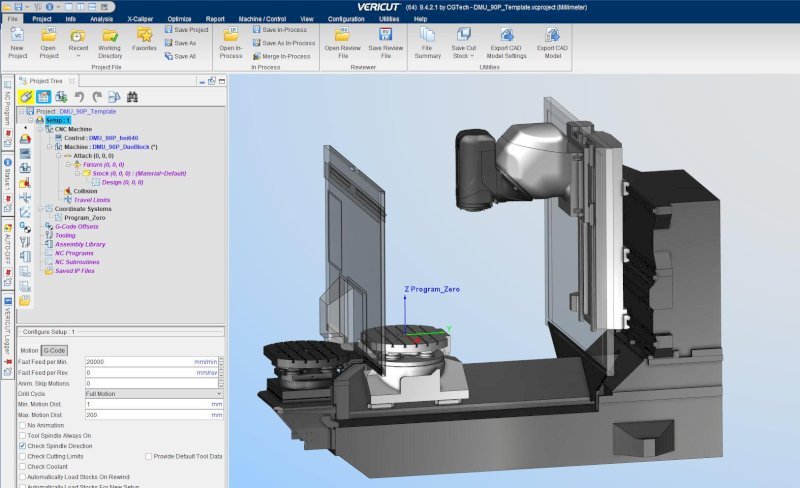
Task: Switch to the Motion tab
Action: 29,351
